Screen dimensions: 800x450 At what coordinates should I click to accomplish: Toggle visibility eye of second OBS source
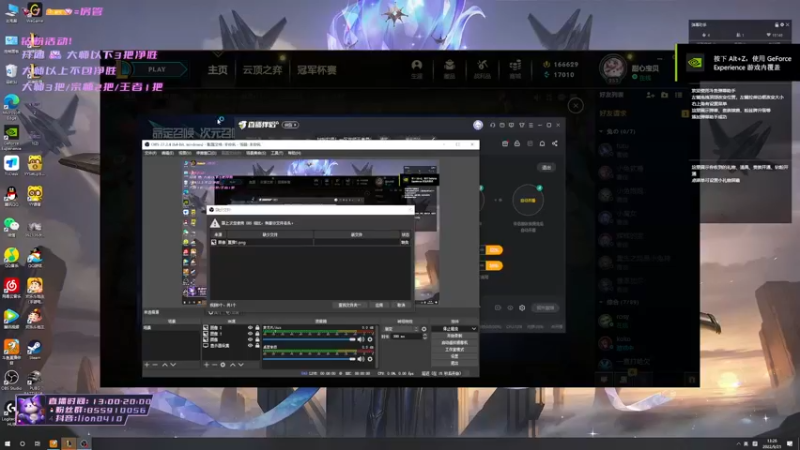coord(250,334)
